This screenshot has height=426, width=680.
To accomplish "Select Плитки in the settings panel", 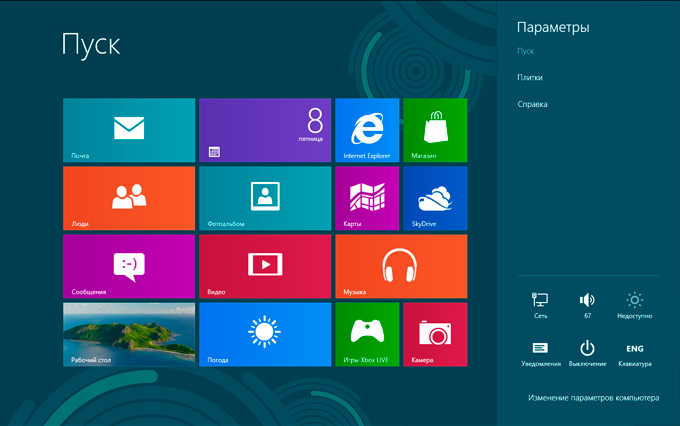I will click(x=530, y=77).
